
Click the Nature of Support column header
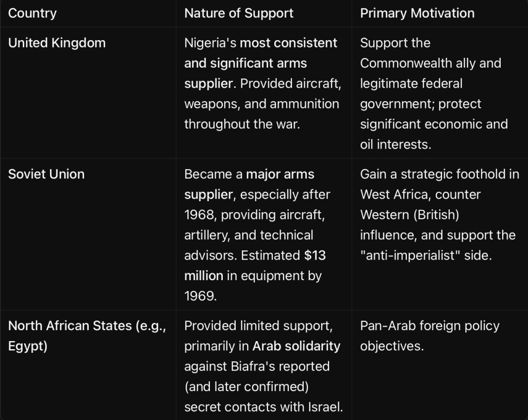(x=239, y=13)
